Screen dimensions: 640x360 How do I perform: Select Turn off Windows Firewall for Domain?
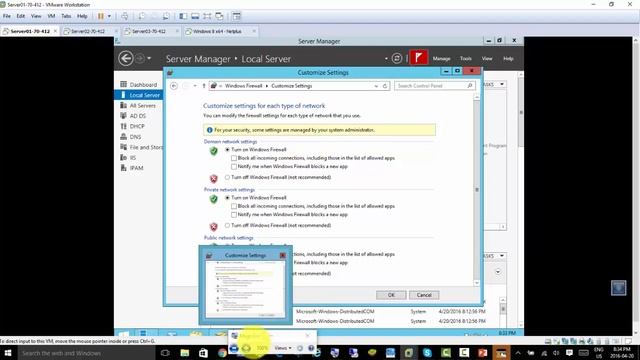tap(227, 177)
